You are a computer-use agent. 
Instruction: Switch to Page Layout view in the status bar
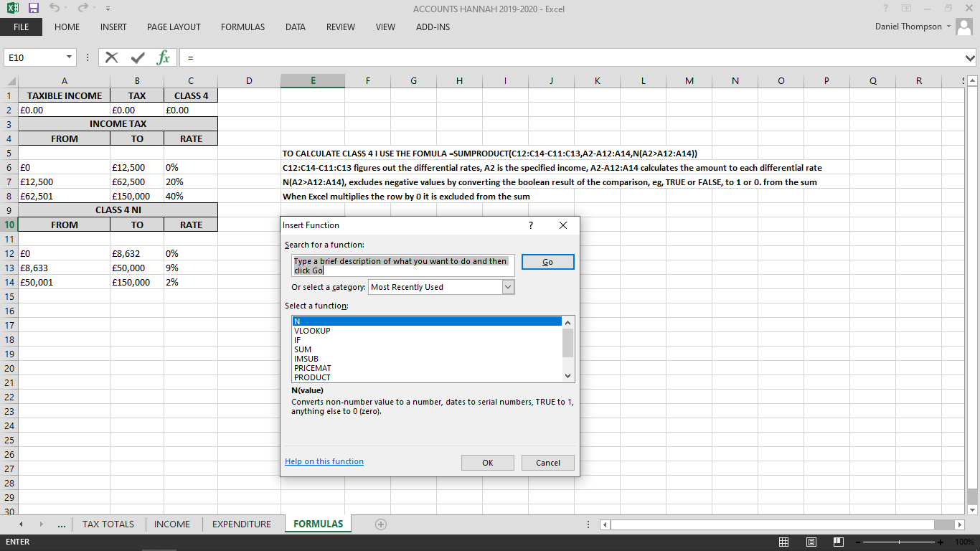pyautogui.click(x=811, y=542)
